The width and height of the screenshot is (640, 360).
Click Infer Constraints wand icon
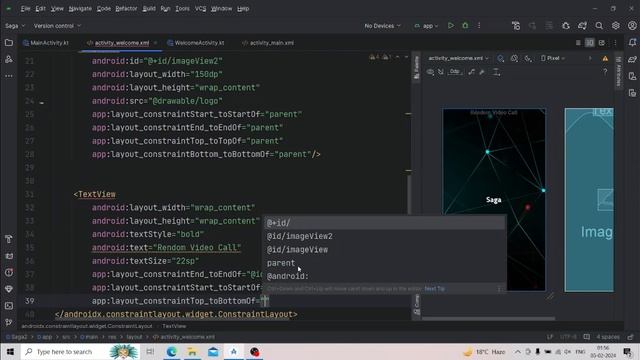pyautogui.click(x=482, y=72)
